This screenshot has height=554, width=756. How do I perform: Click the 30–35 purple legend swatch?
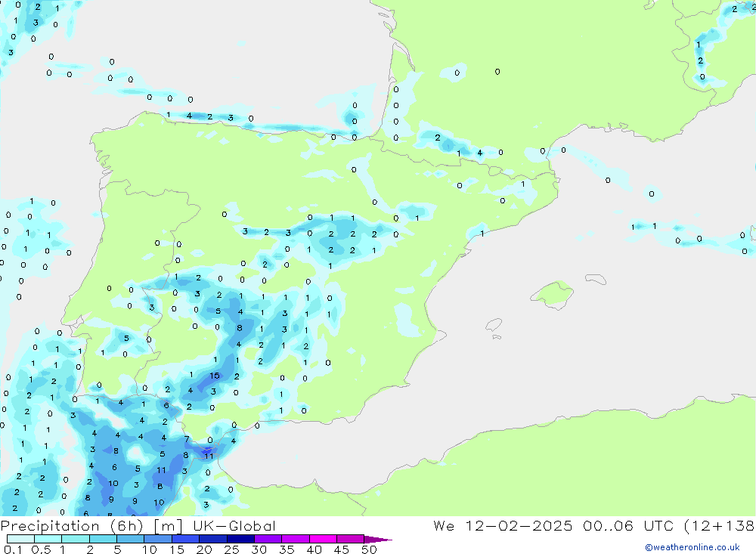(268, 539)
